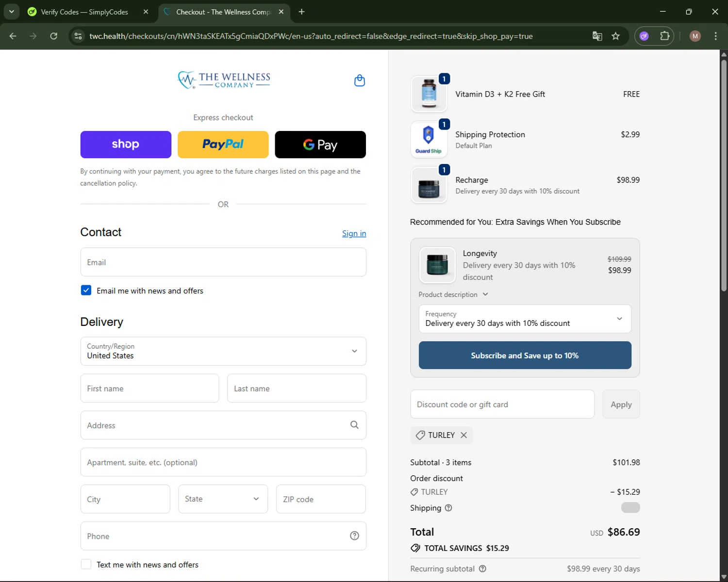Check Text me with news and offers

[86, 564]
